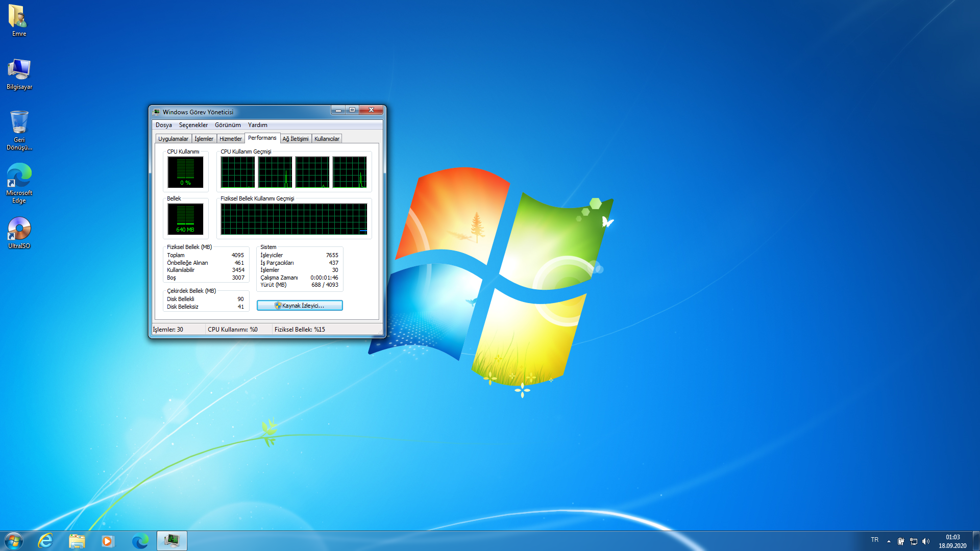Open the network tray icon
Viewport: 980px width, 551px height.
[x=914, y=541]
